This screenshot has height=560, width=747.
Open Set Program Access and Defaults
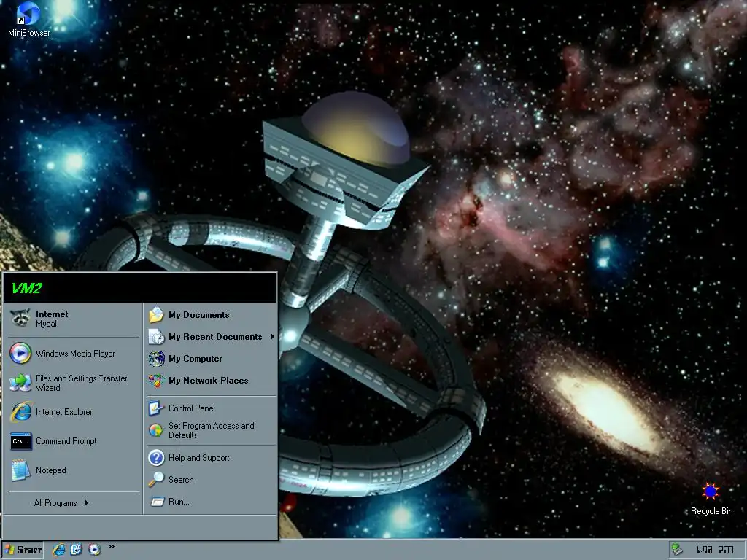[212, 430]
